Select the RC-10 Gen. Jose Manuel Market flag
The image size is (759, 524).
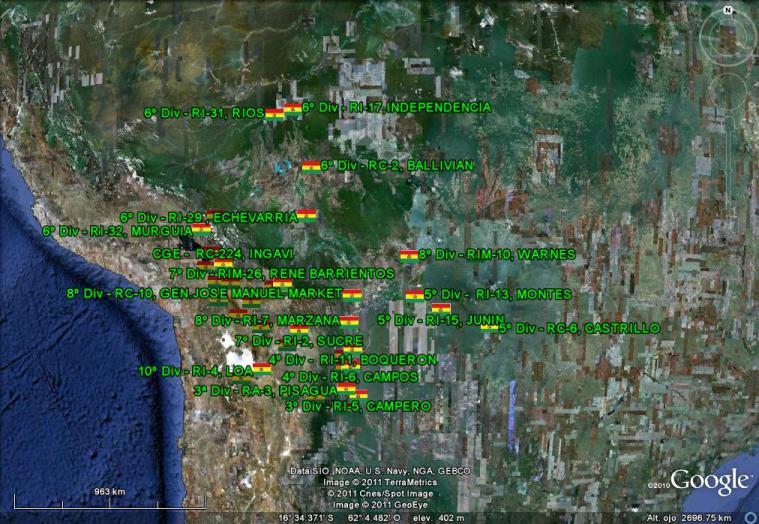pyautogui.click(x=351, y=295)
